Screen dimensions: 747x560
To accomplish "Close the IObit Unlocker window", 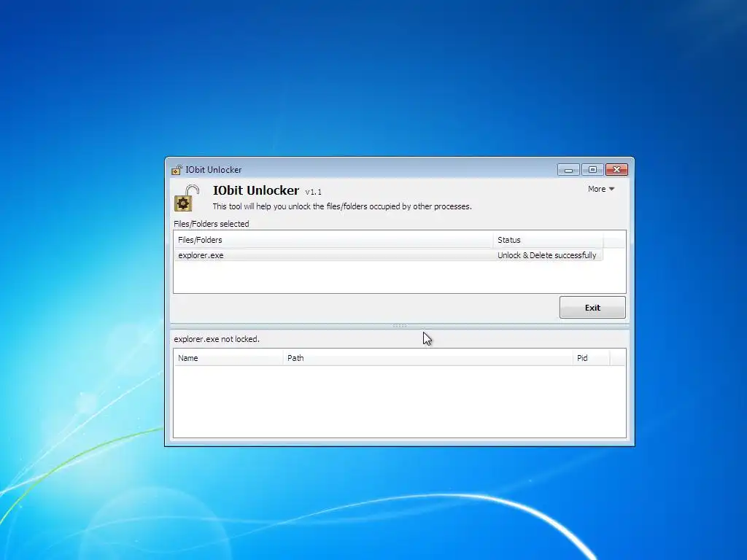I will (616, 170).
